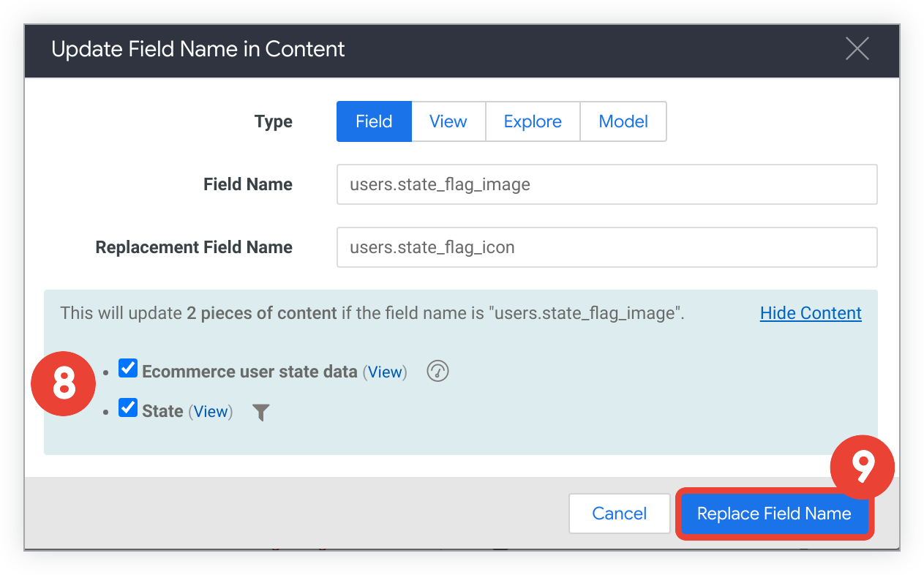Focus the Field Name text input

[x=606, y=184]
